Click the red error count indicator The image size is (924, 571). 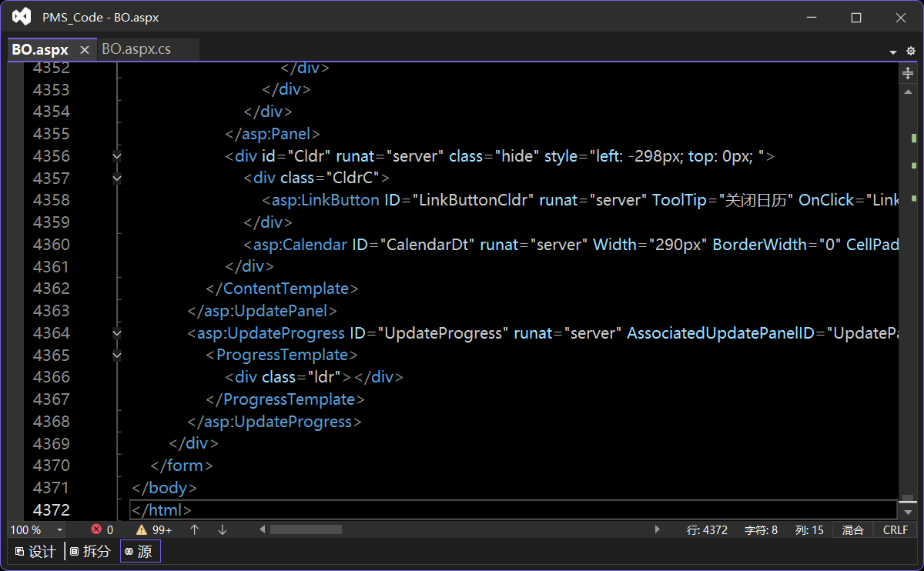102,529
